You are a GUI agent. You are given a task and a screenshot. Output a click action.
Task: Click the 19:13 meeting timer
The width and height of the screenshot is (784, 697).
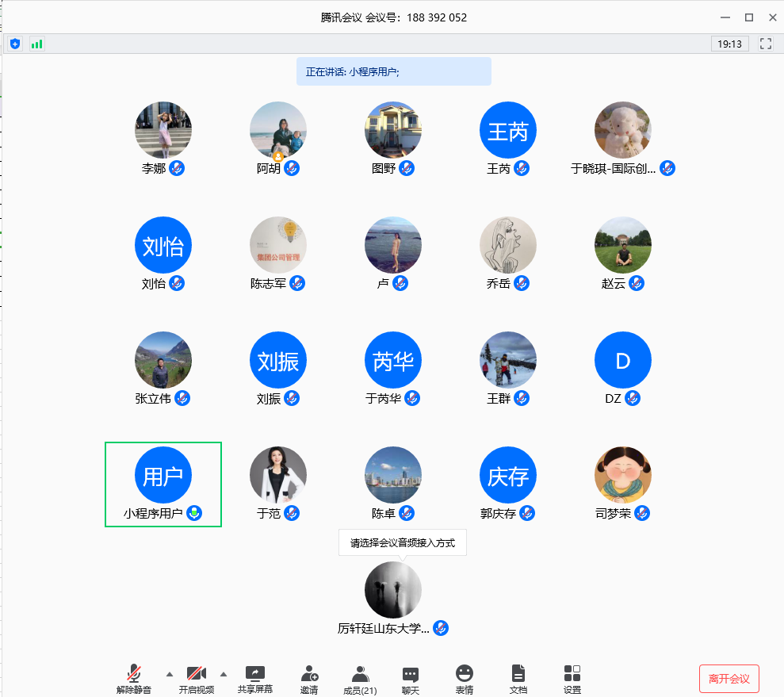click(x=729, y=44)
